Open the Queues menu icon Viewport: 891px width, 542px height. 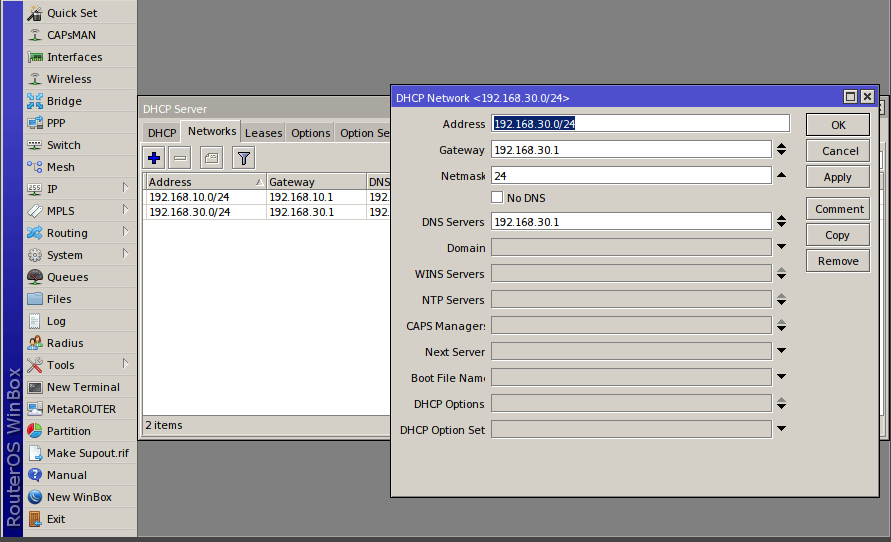pyautogui.click(x=35, y=277)
